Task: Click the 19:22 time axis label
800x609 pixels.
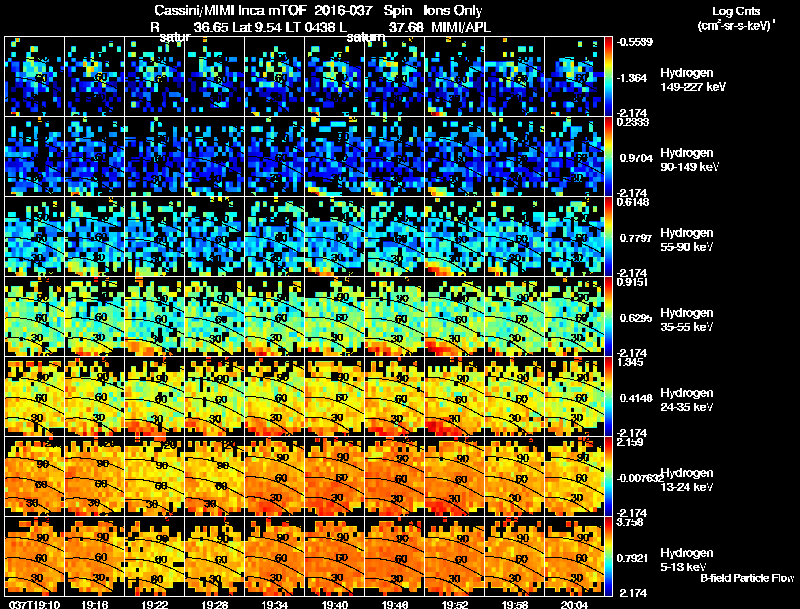Action: coord(154,604)
